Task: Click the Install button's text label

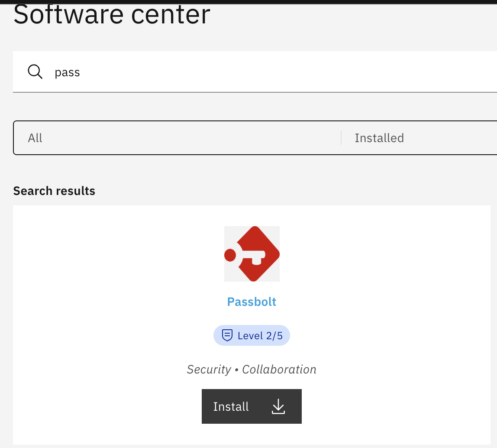Action: click(x=231, y=406)
